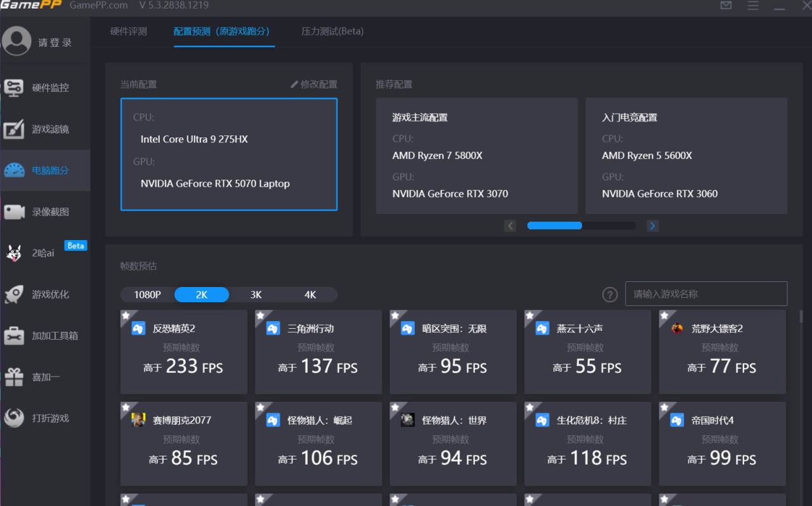Open the hamburger menu in title bar
Viewport: 812px width, 506px height.
pyautogui.click(x=753, y=6)
